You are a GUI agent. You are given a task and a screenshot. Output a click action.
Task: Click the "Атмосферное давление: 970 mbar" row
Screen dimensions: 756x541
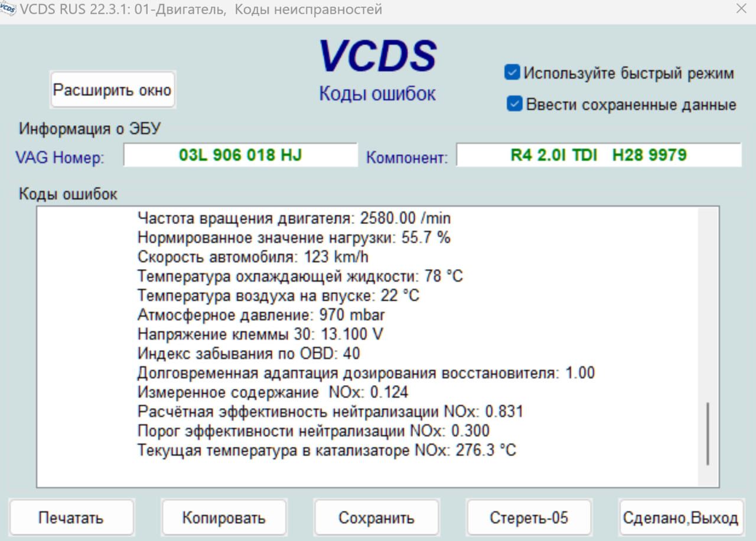261,315
